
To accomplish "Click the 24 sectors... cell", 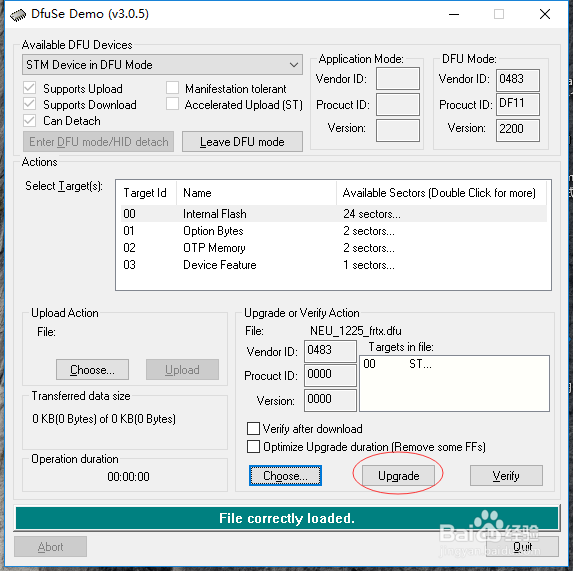I will pyautogui.click(x=372, y=214).
